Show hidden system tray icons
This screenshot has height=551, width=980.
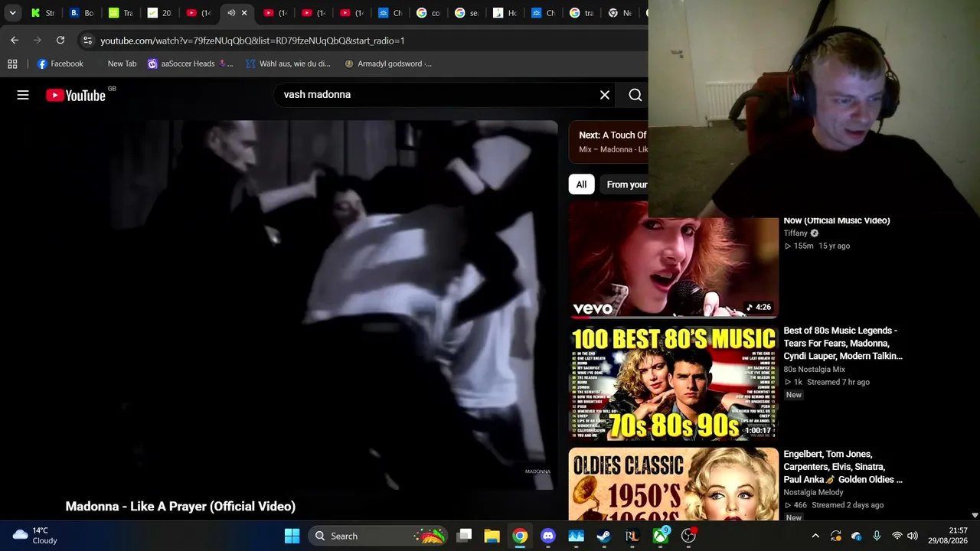[815, 536]
